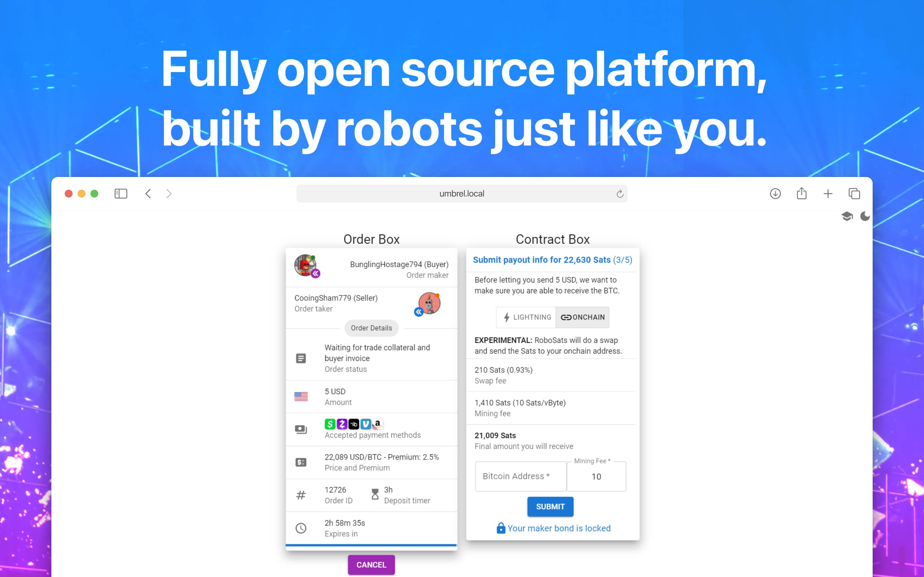Screen dimensions: 924x577
Task: Click the USD flag currency icon
Action: [300, 396]
